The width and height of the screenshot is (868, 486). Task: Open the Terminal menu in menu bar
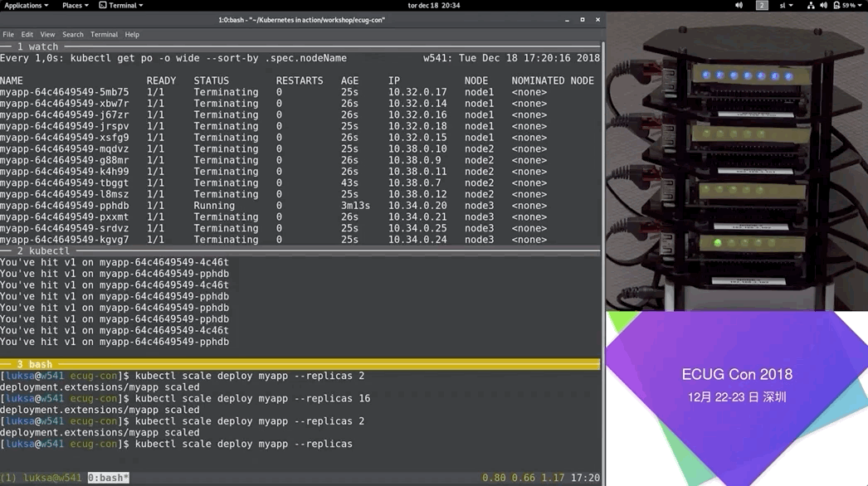pos(104,34)
